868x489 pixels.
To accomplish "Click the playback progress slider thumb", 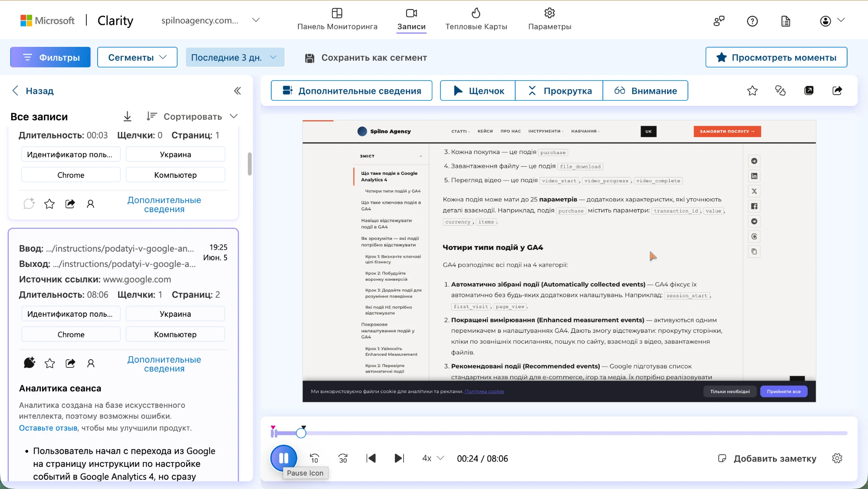I will pyautogui.click(x=301, y=433).
